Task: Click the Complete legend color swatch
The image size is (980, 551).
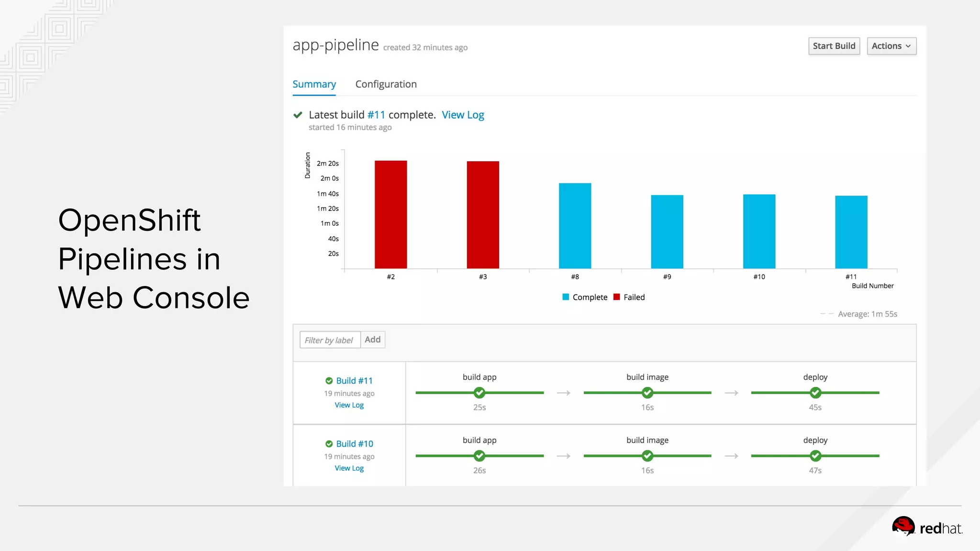Action: [566, 297]
